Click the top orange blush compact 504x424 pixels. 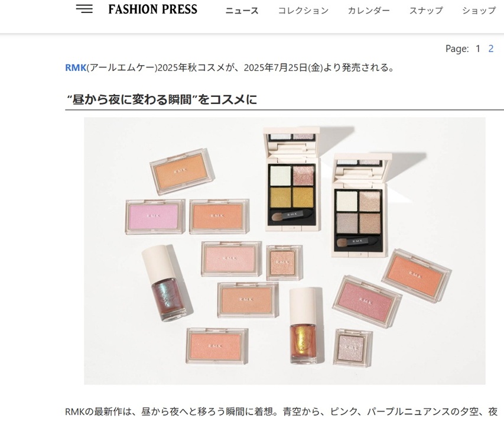tap(182, 171)
